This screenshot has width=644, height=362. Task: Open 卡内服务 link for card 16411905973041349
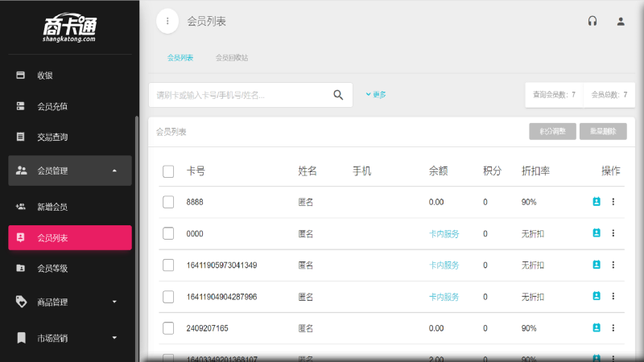(444, 265)
